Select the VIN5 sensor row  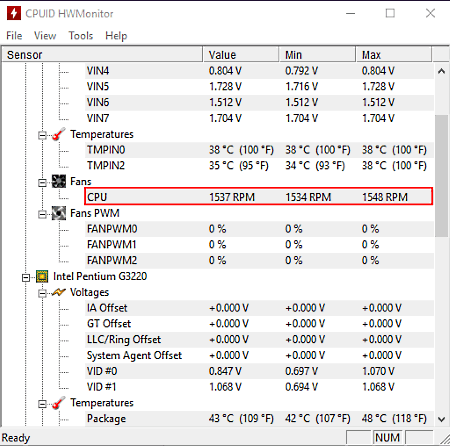pyautogui.click(x=259, y=87)
